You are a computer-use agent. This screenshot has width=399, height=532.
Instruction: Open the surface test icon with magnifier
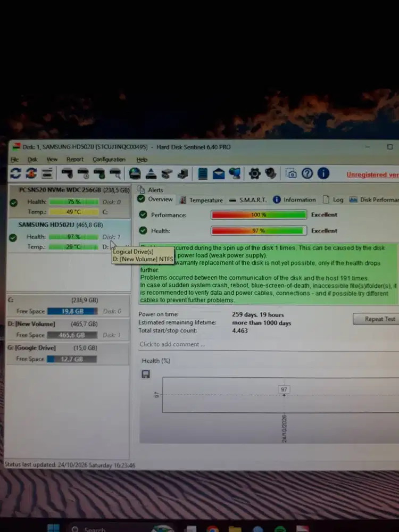[x=115, y=173]
